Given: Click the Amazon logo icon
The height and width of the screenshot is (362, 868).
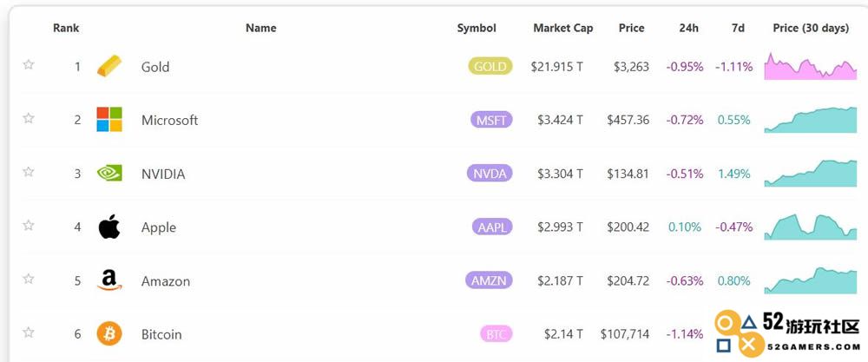Looking at the screenshot, I should point(109,280).
